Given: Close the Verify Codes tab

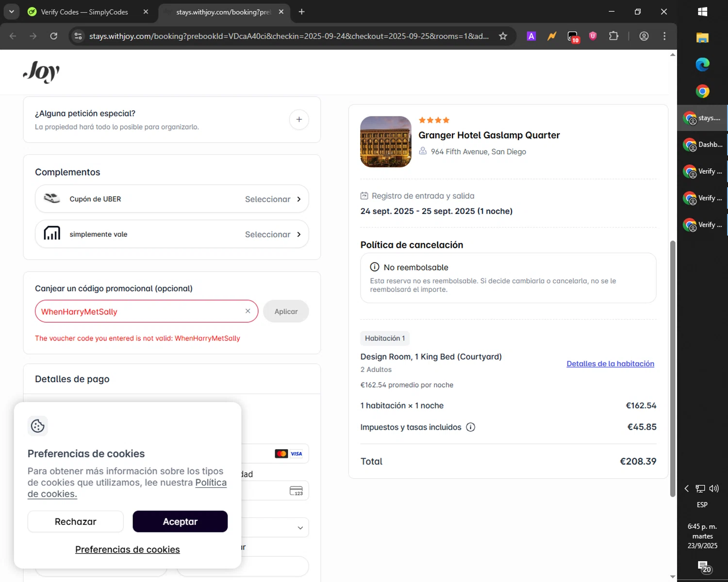Looking at the screenshot, I should (146, 12).
